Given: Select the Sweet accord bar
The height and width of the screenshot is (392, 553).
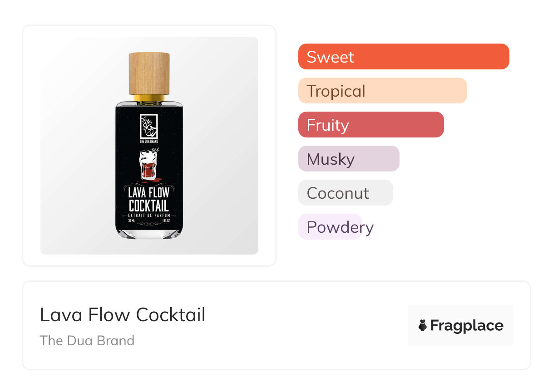Looking at the screenshot, I should 404,57.
